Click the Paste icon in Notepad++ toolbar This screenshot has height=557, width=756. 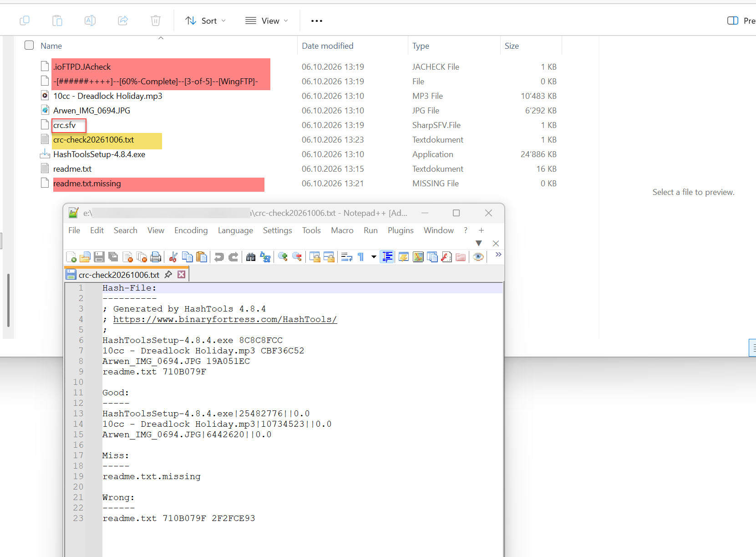(x=202, y=257)
